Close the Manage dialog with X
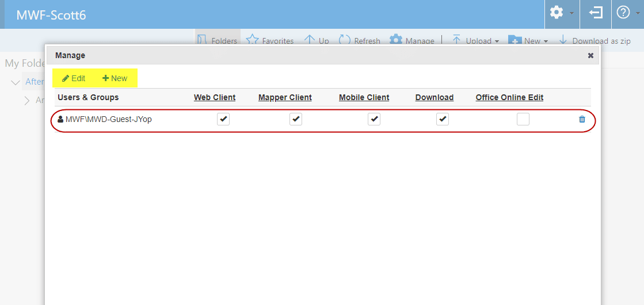The image size is (644, 305). (x=590, y=56)
